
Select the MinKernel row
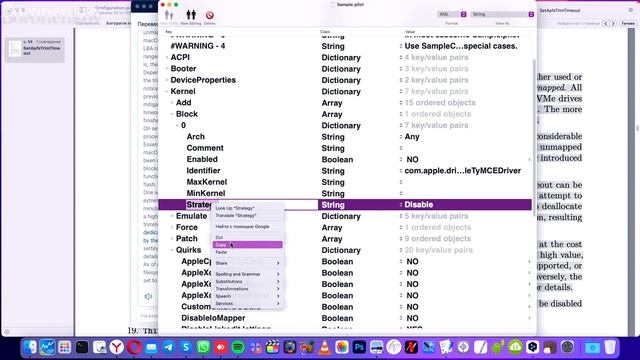pyautogui.click(x=345, y=193)
